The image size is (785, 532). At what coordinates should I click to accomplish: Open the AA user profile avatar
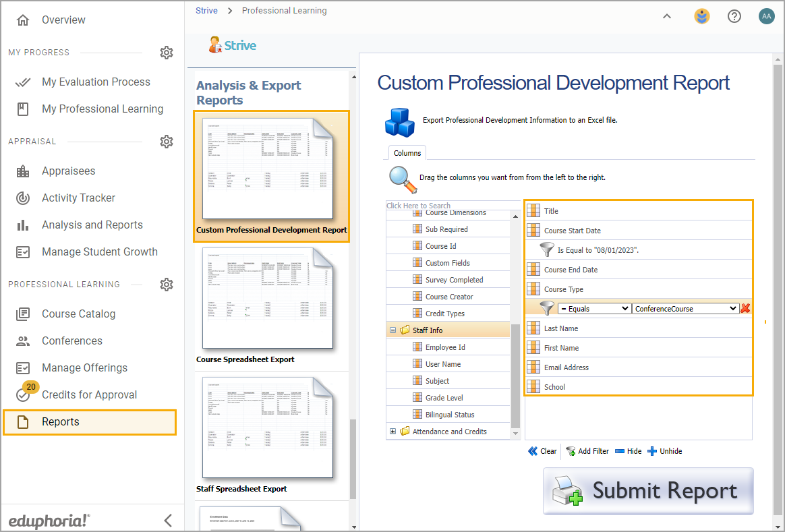pos(767,16)
